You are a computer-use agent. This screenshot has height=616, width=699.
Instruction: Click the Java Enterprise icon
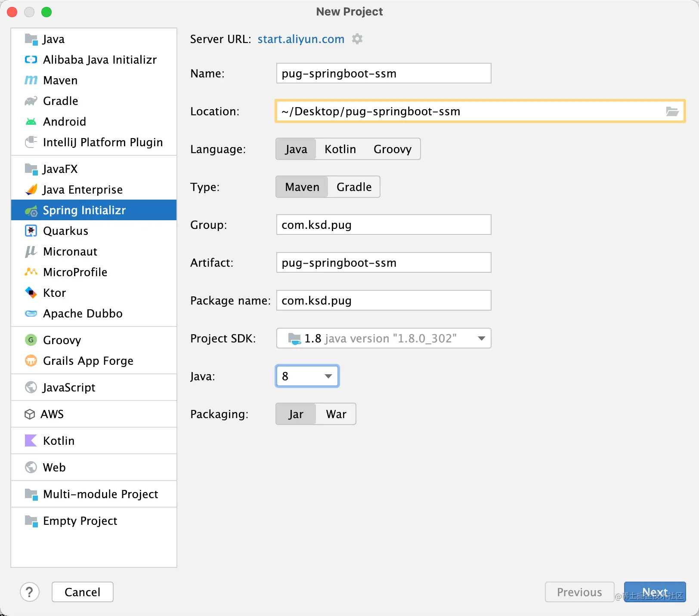coord(31,190)
